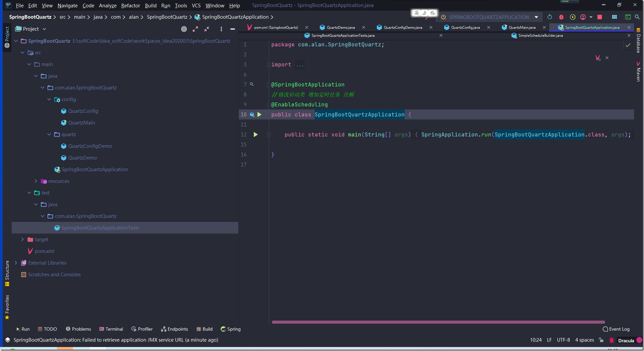Click the Spring bean gutter icon on line 7

coord(252,84)
